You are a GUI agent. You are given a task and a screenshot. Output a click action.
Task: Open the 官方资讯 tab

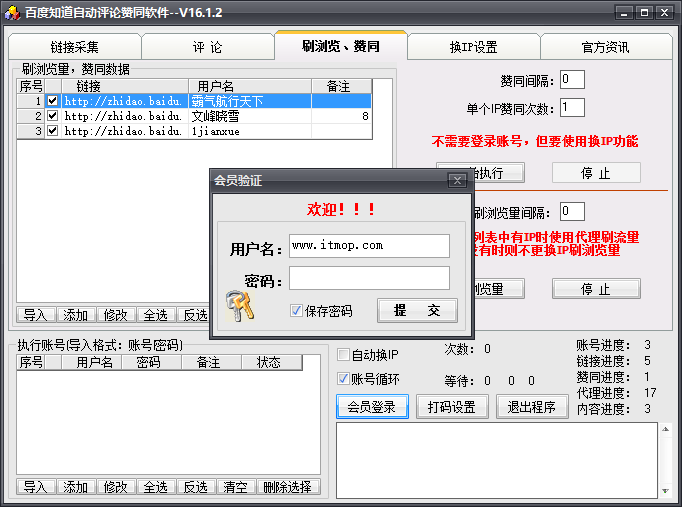pos(606,47)
